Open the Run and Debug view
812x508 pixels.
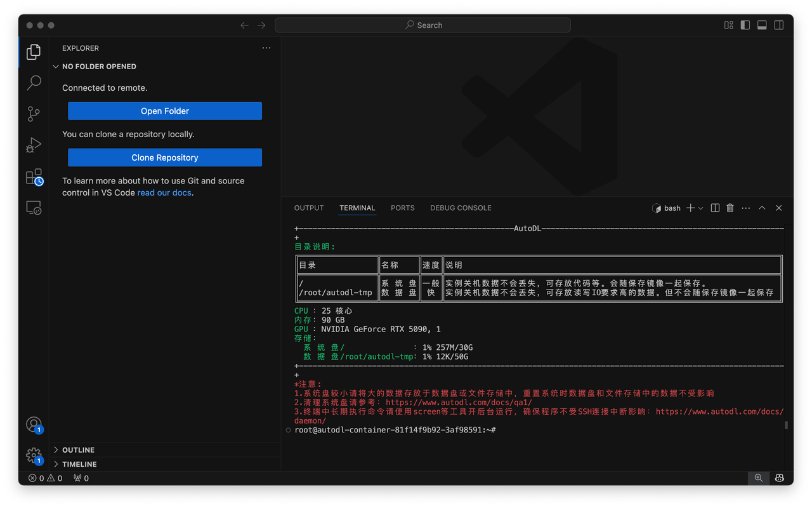[x=34, y=145]
